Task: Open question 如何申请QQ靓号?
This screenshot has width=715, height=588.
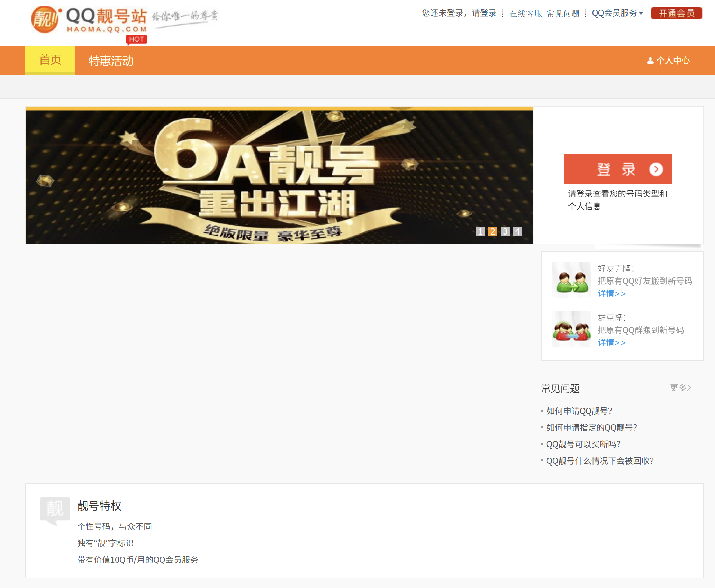Action: click(x=579, y=411)
